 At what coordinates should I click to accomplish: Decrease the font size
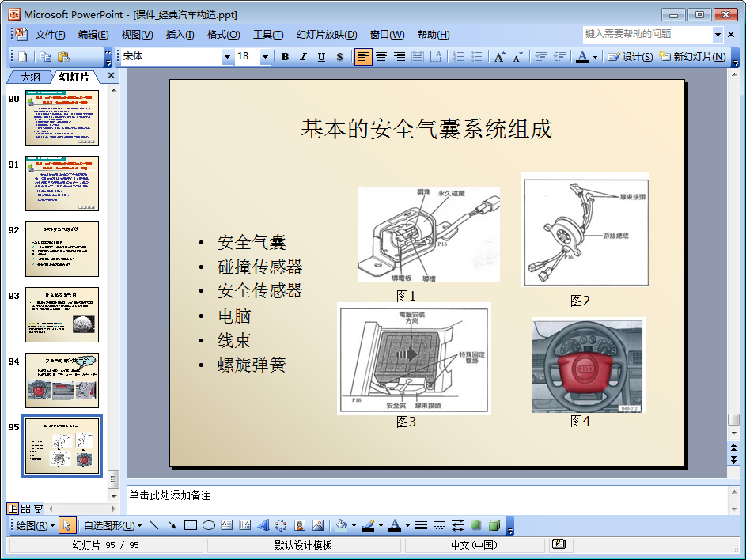point(518,57)
